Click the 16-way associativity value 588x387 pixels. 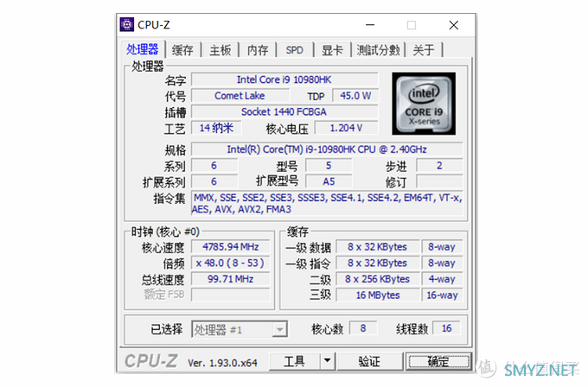coord(442,295)
